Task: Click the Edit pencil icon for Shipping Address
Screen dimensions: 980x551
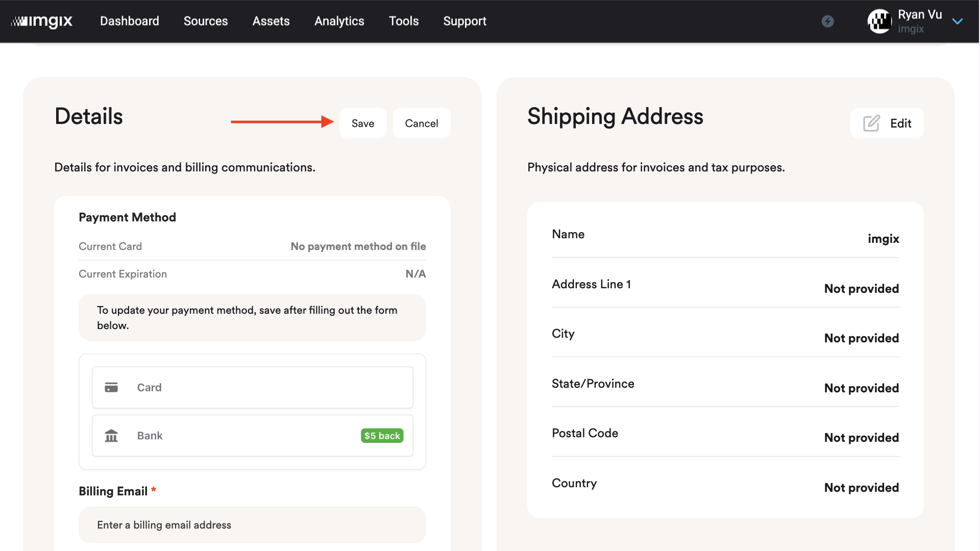Action: click(x=871, y=123)
